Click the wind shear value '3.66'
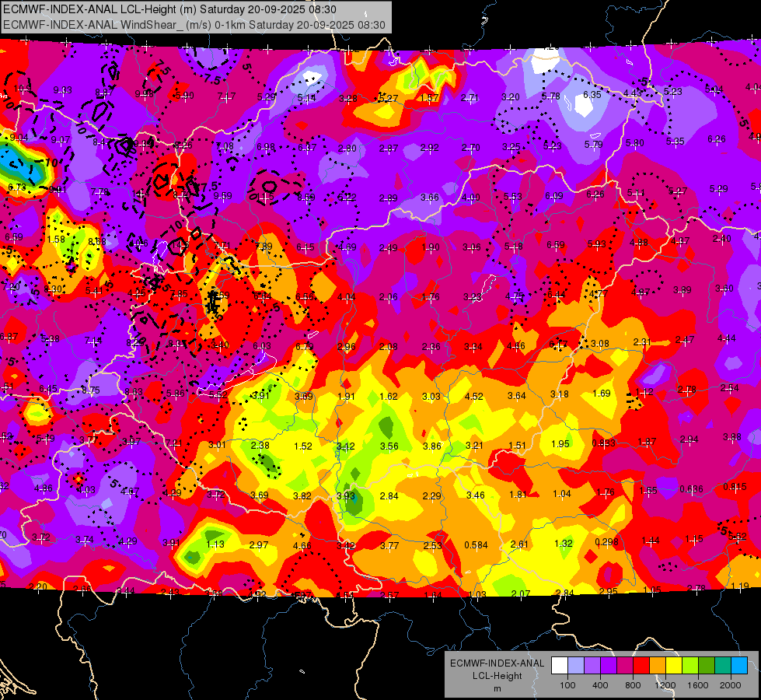Screen dimensions: 761x700 pyautogui.click(x=430, y=198)
